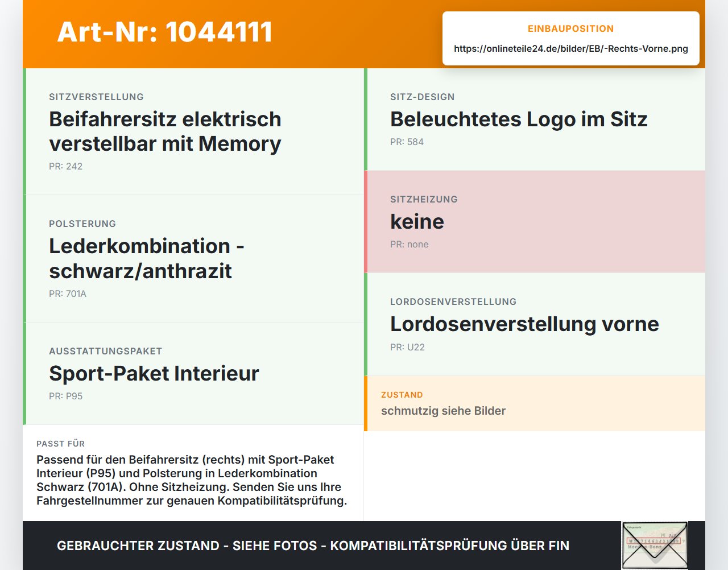Image resolution: width=728 pixels, height=570 pixels.
Task: Click the SITZ-DESIGN label
Action: [422, 97]
